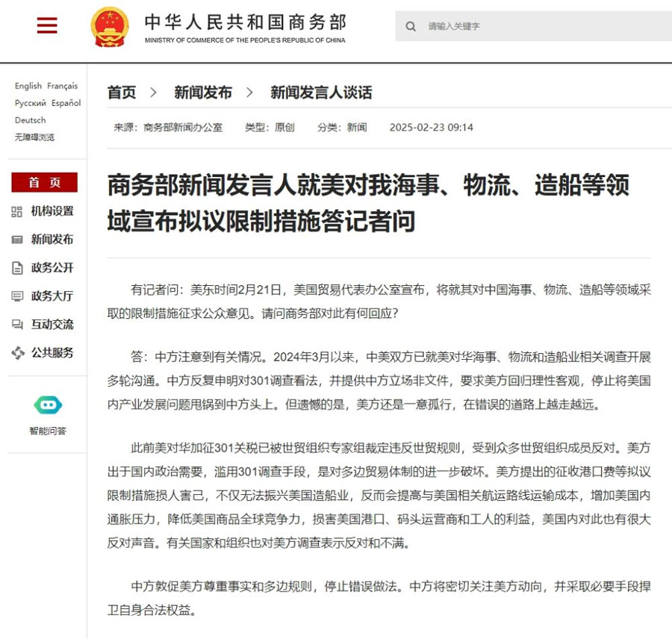
Task: Open 新闻发布 from the breadcrumb
Action: click(x=203, y=92)
